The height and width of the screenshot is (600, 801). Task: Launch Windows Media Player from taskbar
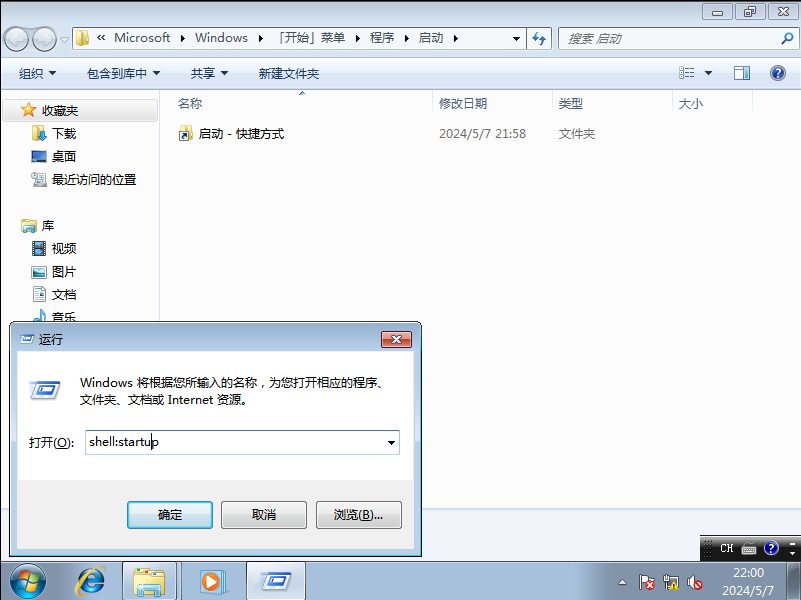[213, 581]
